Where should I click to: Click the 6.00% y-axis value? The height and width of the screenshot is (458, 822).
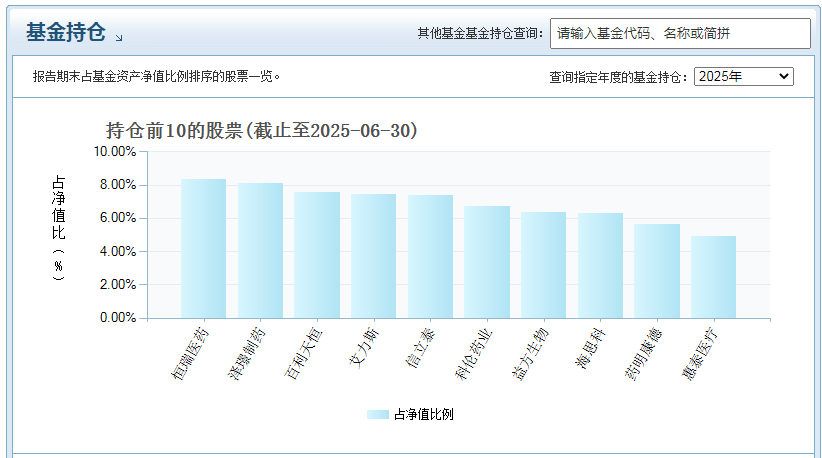(118, 217)
